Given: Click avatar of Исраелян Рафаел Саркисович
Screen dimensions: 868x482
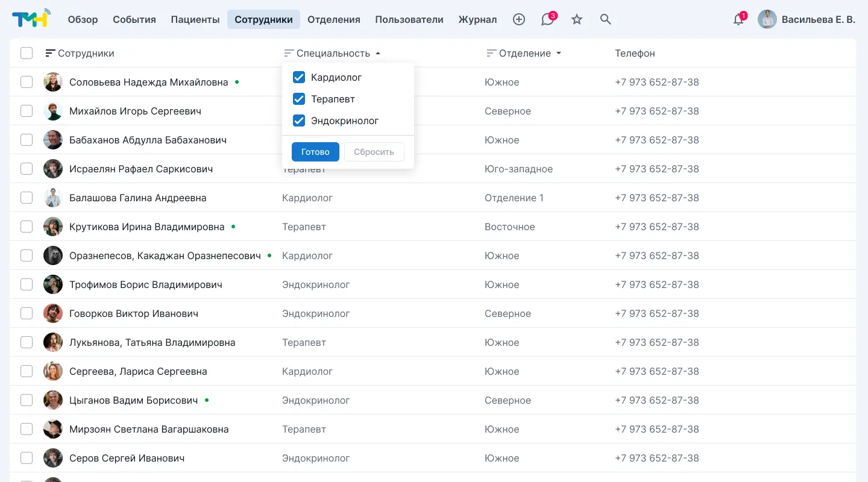Looking at the screenshot, I should click(x=53, y=169).
